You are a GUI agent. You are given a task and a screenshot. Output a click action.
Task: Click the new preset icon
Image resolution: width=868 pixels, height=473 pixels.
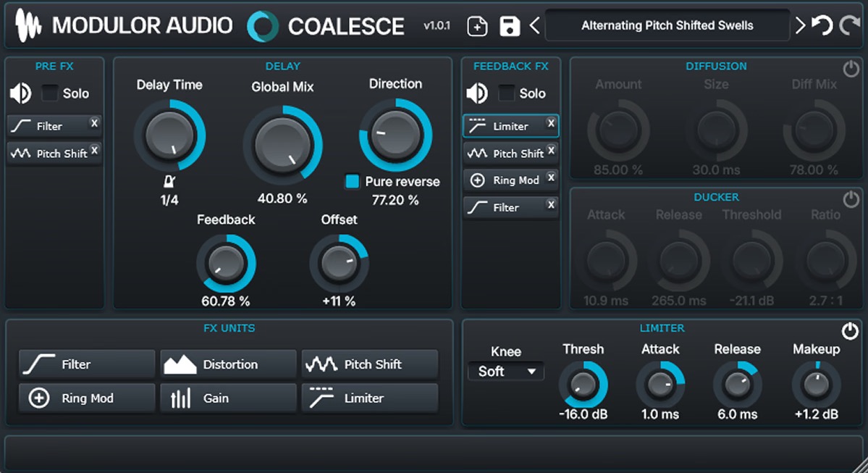tap(477, 26)
